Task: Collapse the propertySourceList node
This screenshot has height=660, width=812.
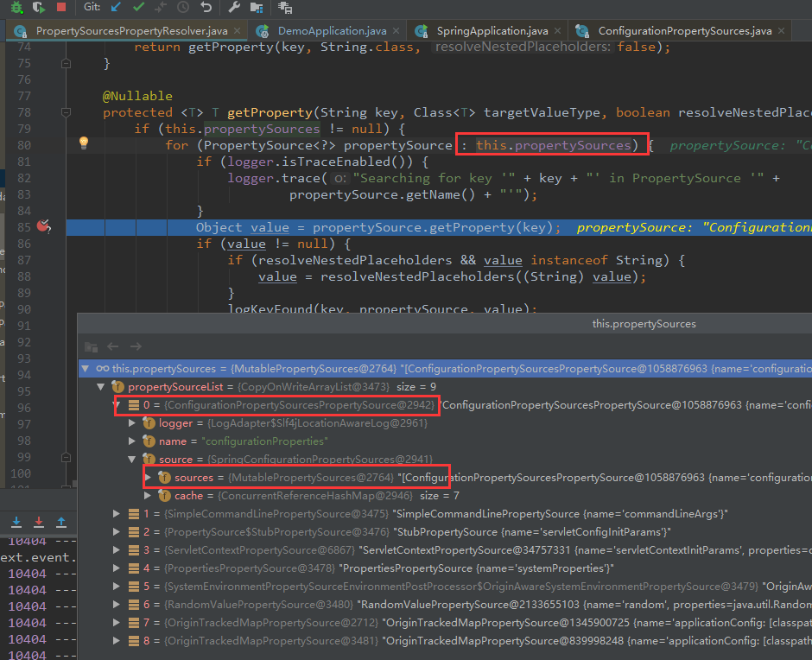Action: (101, 386)
